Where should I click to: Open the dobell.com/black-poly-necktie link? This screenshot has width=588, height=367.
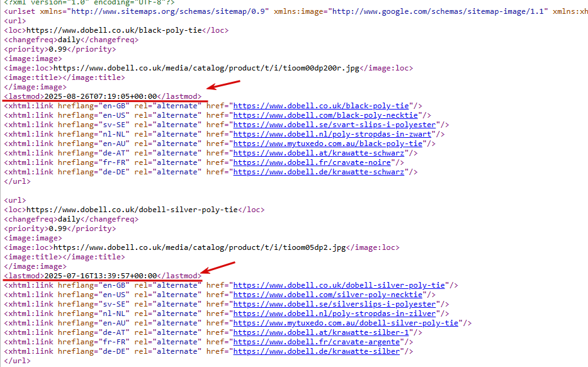click(325, 115)
